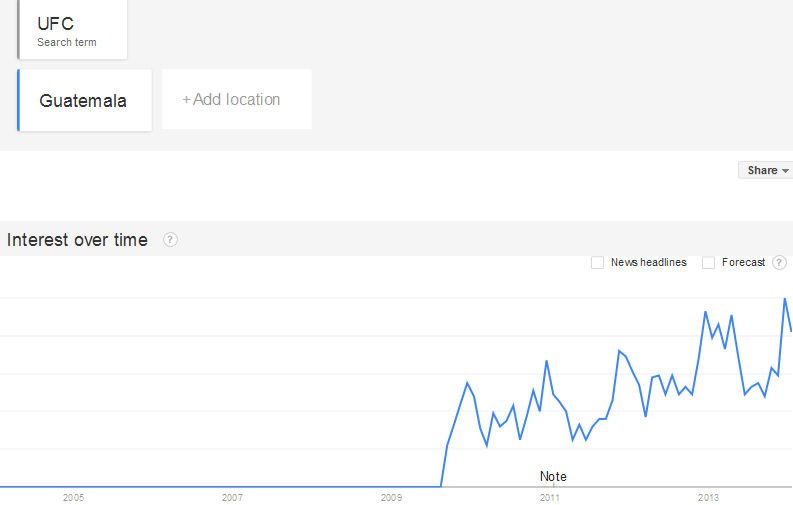
Task: Click the 2011 label on time axis
Action: [x=550, y=497]
